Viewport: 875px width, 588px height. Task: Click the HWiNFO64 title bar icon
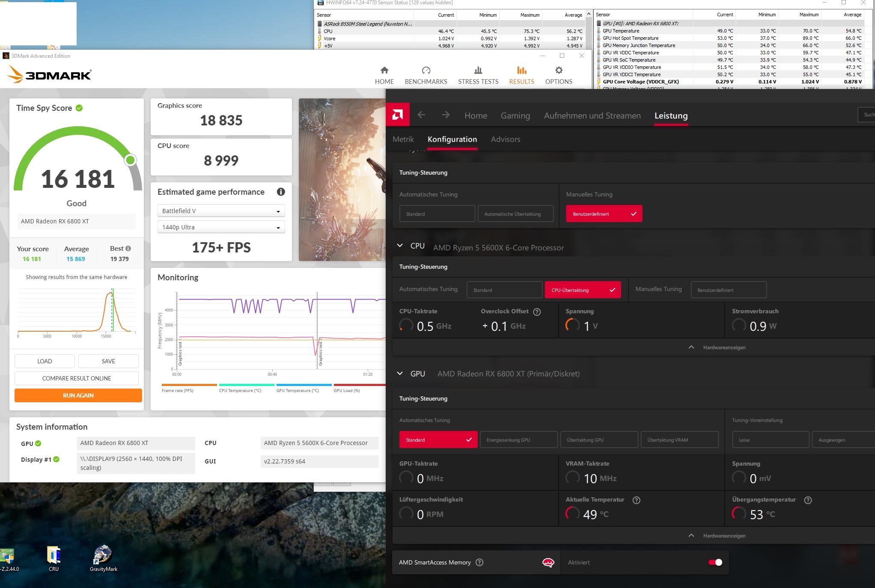320,3
